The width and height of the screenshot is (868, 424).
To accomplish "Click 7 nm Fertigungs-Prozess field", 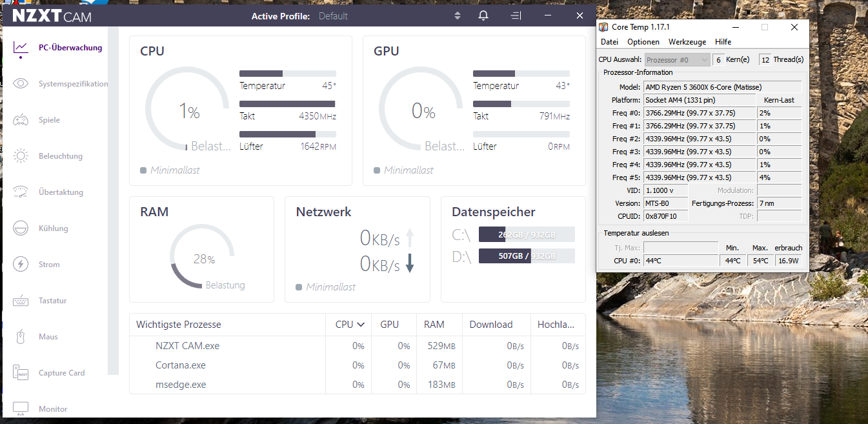I will pyautogui.click(x=780, y=203).
